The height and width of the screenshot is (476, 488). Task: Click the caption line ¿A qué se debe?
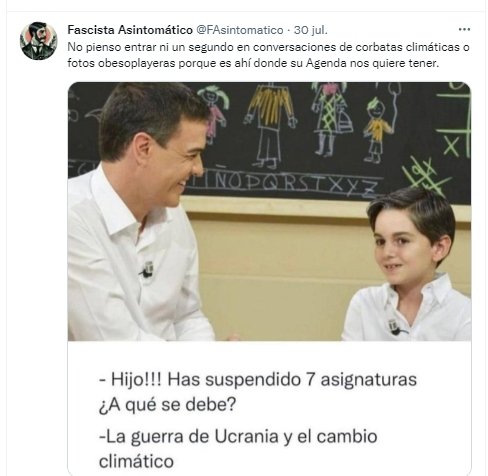[168, 405]
